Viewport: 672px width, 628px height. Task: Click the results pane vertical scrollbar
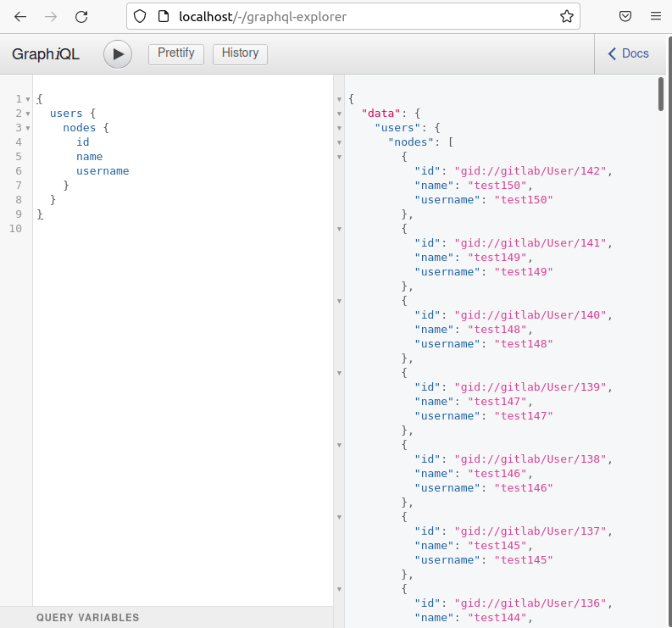(x=661, y=93)
